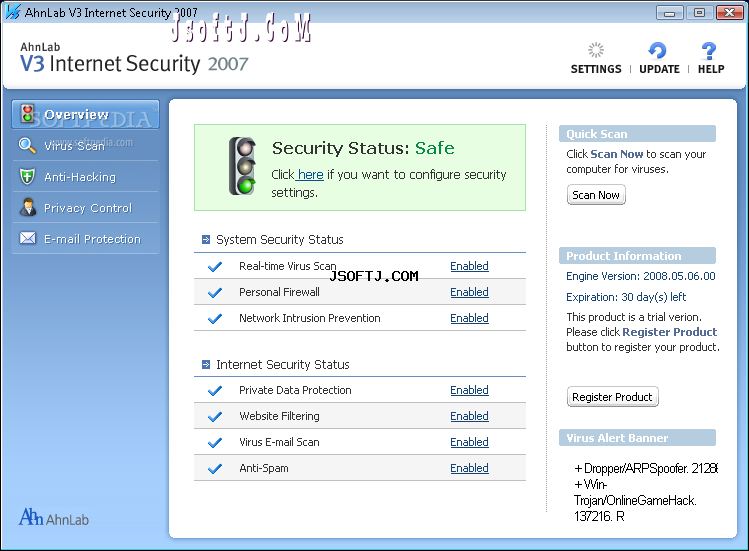Click the Real-time Virus Scan checkmark
Viewport: 749px width, 551px height.
click(x=215, y=266)
